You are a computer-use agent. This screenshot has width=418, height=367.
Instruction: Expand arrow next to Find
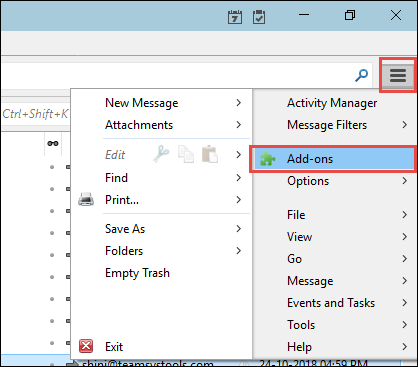[238, 177]
